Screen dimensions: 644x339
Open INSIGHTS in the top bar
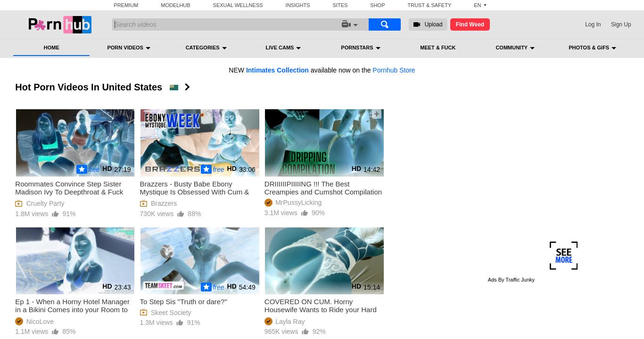[297, 5]
